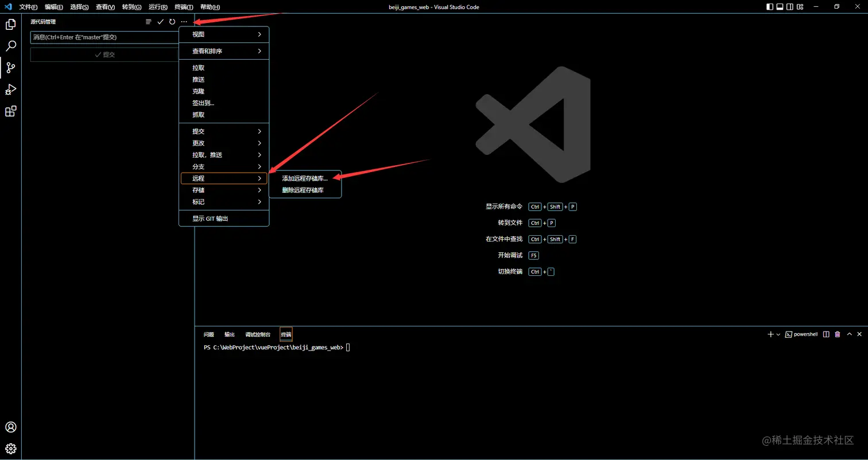The height and width of the screenshot is (460, 868).
Task: Expand the 存储 submenu
Action: 224,190
